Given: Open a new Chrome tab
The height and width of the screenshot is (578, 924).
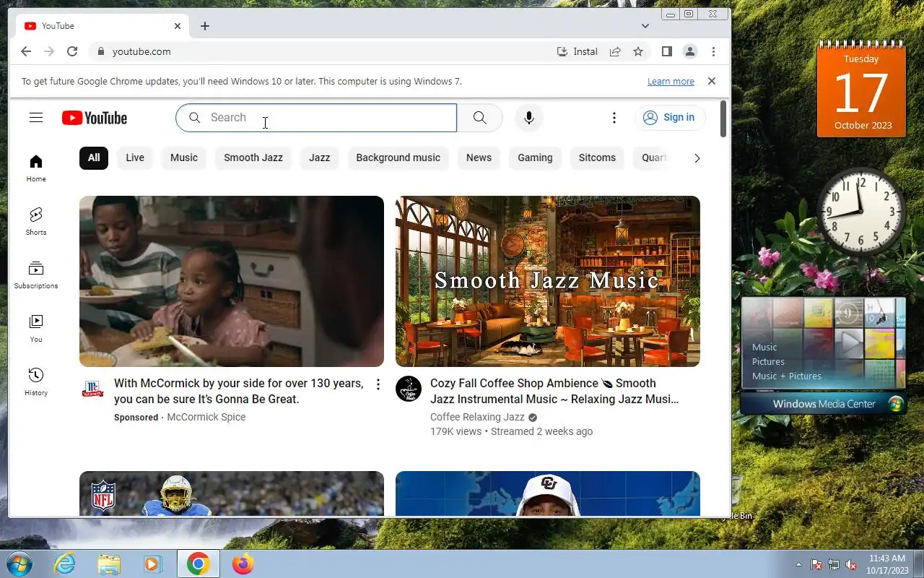Looking at the screenshot, I should click(205, 26).
